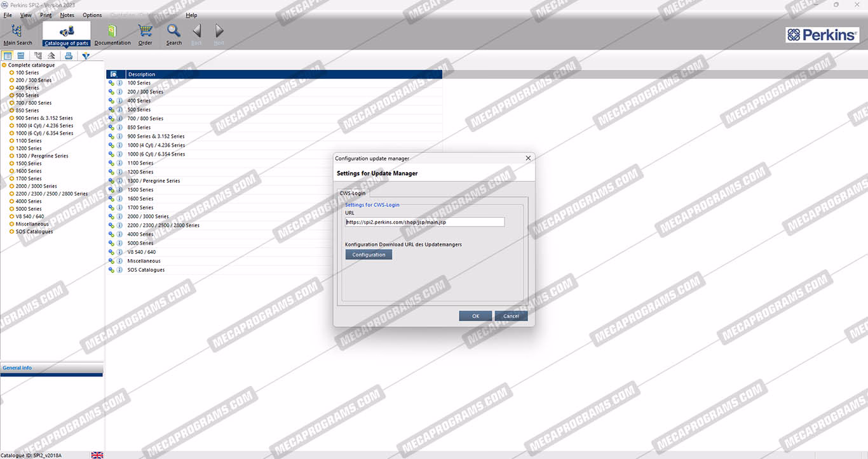This screenshot has width=868, height=459.
Task: Open the Notes menu
Action: (67, 15)
